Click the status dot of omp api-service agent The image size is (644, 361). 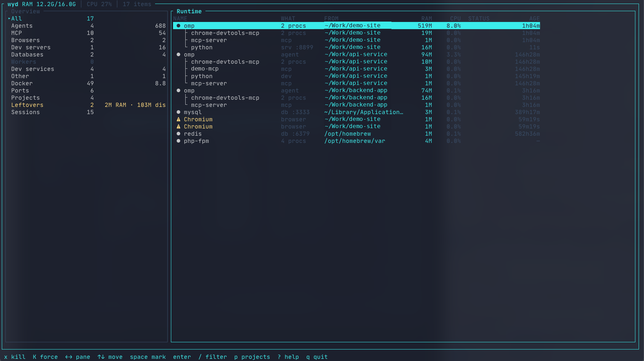click(x=178, y=54)
